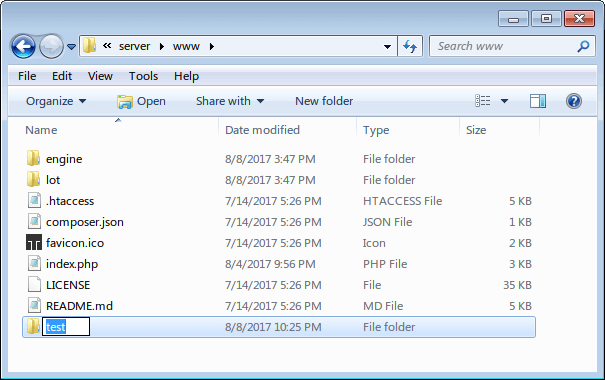Click the search magnifier icon
The image size is (605, 380).
pyautogui.click(x=583, y=46)
